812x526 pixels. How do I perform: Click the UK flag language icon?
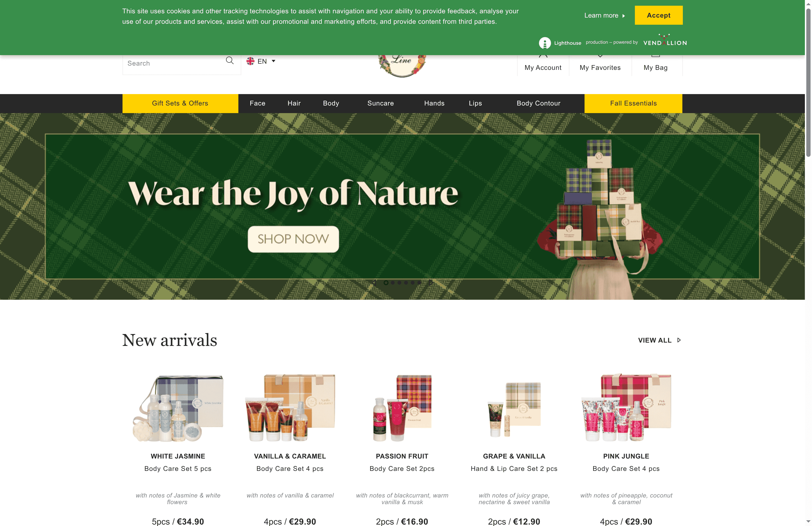coord(250,61)
